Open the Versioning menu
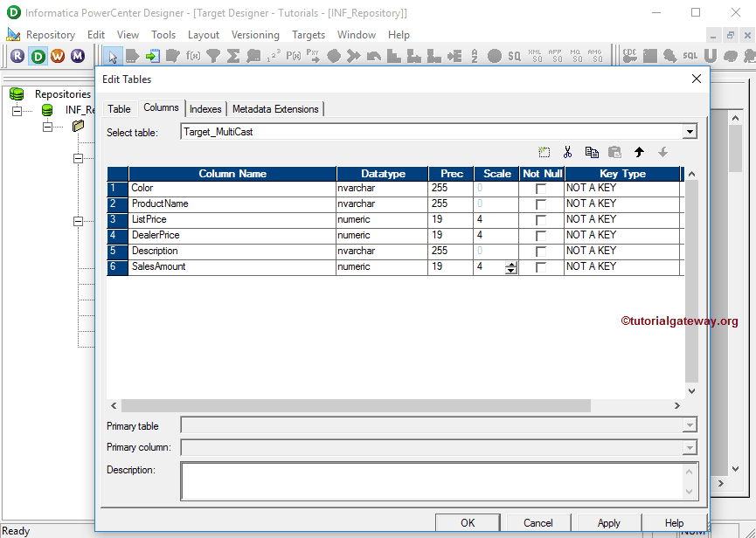The height and width of the screenshot is (538, 756). [x=255, y=35]
